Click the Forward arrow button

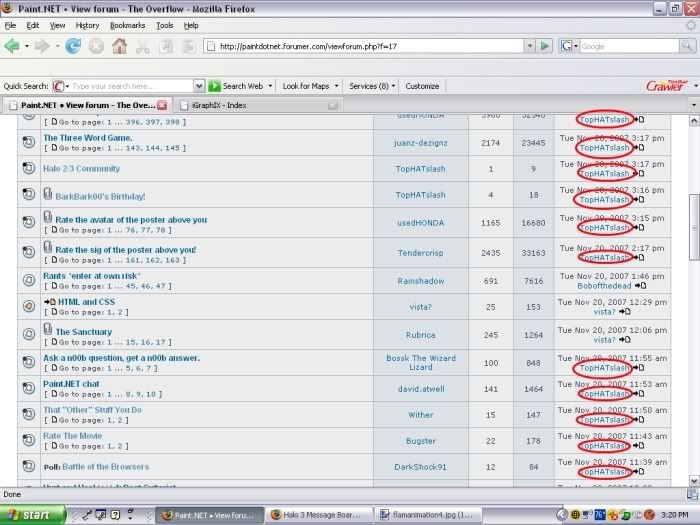42,46
